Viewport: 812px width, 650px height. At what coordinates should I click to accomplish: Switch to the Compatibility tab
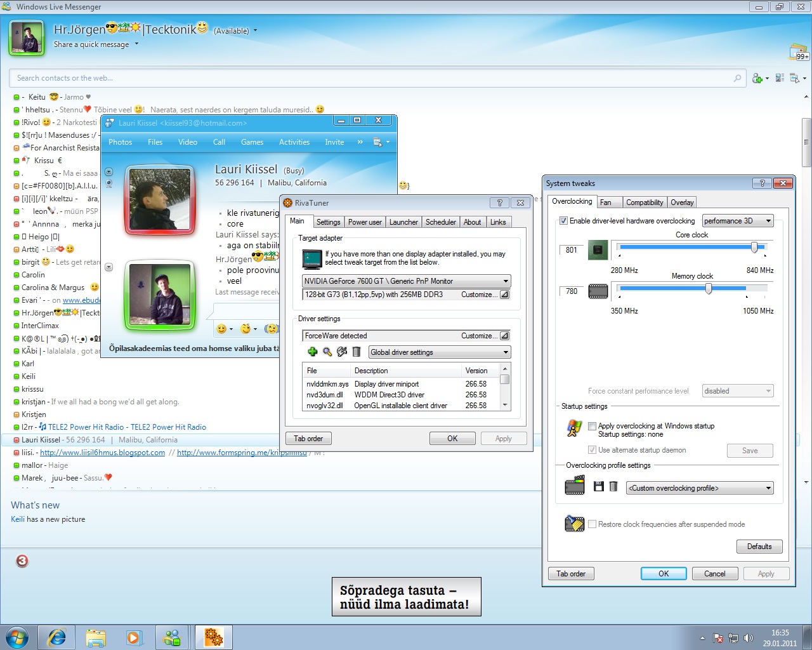coord(645,202)
